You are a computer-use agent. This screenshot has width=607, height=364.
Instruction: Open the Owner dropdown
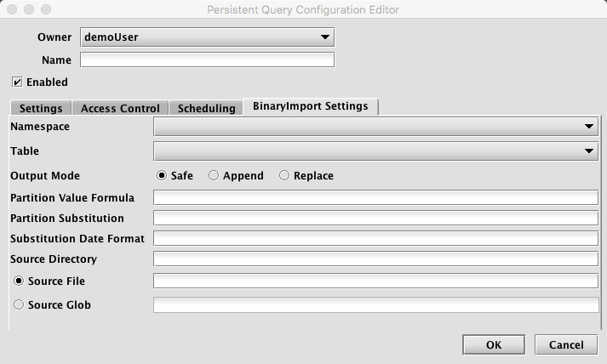click(207, 37)
